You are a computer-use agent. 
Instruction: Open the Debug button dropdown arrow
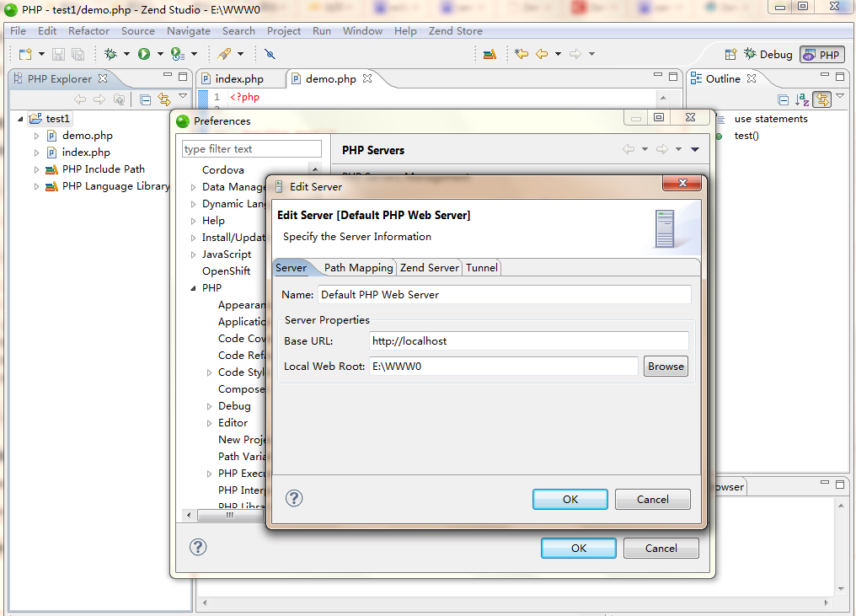click(x=126, y=54)
